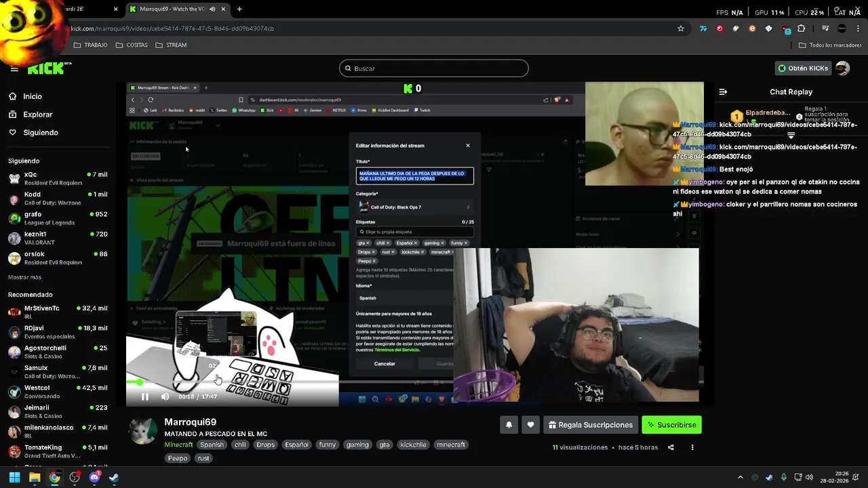Select the Drops tag
The height and width of the screenshot is (488, 868).
coord(266,445)
